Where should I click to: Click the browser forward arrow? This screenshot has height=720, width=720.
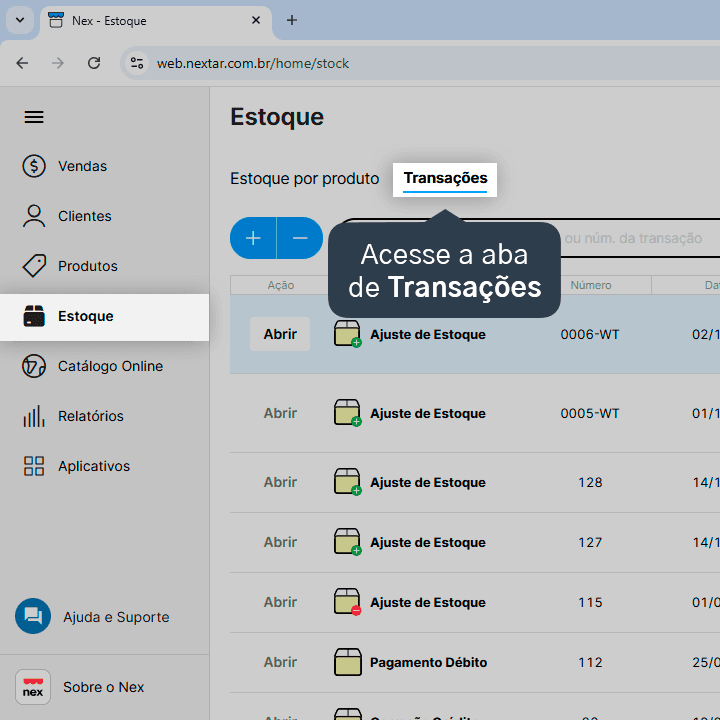58,63
